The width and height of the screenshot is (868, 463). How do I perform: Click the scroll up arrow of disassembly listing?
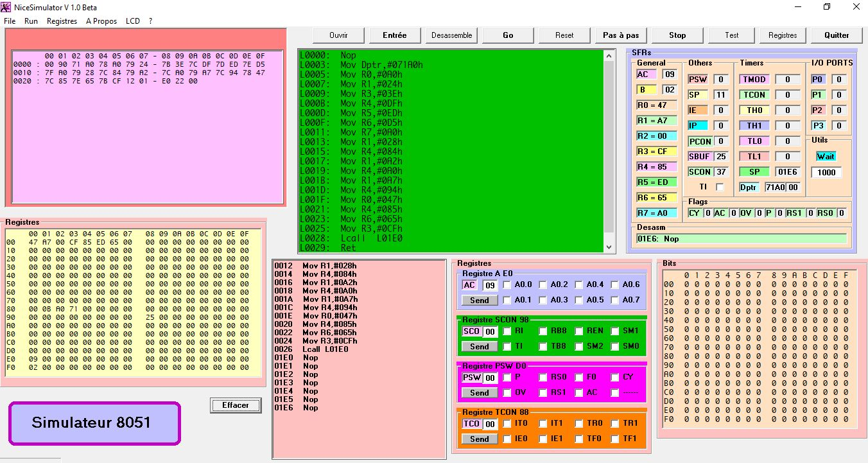coord(609,56)
